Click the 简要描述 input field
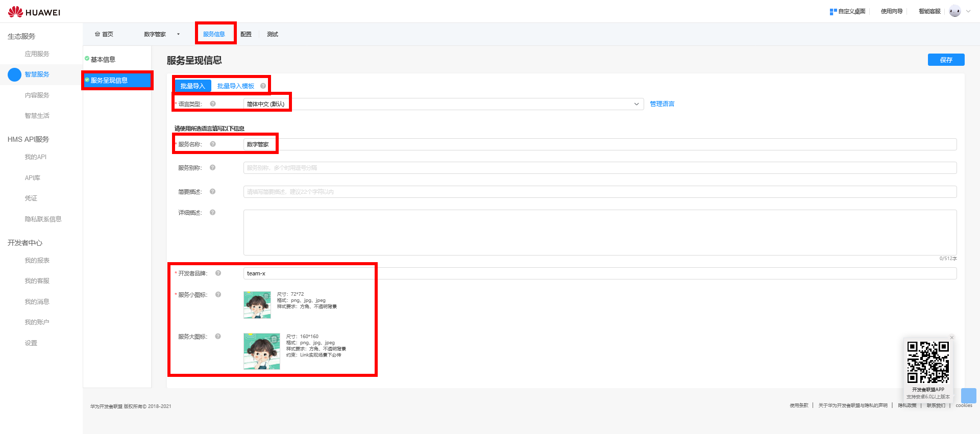980x434 pixels. [x=600, y=192]
